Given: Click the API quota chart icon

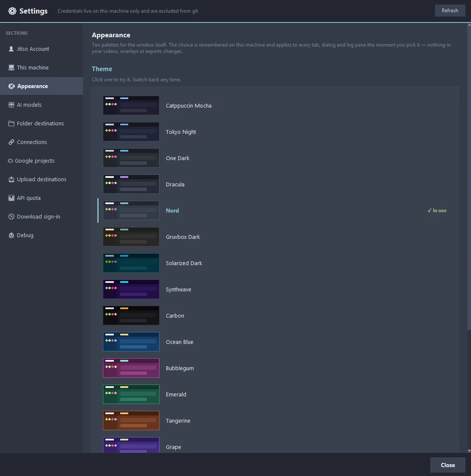Looking at the screenshot, I should [x=11, y=198].
